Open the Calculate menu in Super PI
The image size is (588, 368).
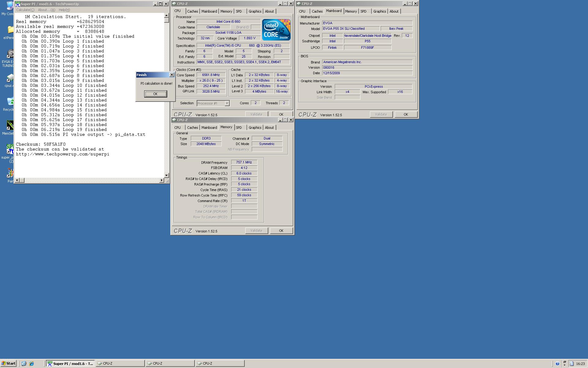pyautogui.click(x=25, y=10)
